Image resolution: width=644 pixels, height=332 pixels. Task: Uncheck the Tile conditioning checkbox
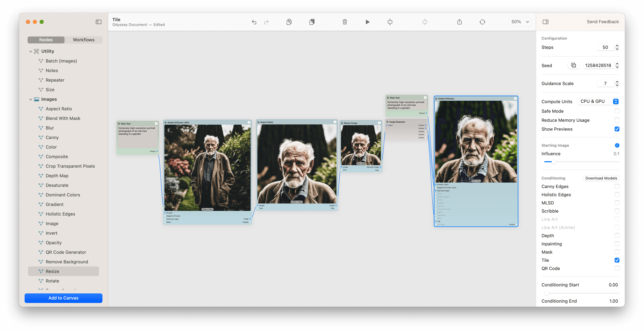tap(617, 260)
